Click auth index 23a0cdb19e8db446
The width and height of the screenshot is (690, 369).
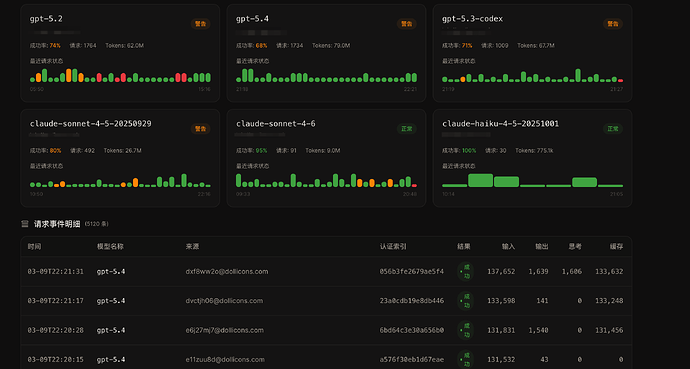click(x=412, y=301)
